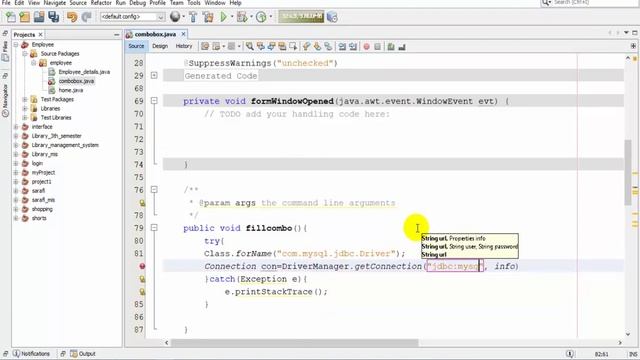Screen dimensions: 640x360
Task: Collapse the Source Packages node
Action: point(25,53)
